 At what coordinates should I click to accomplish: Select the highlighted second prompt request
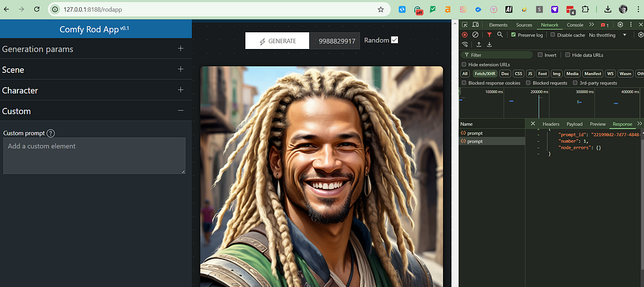(491, 141)
